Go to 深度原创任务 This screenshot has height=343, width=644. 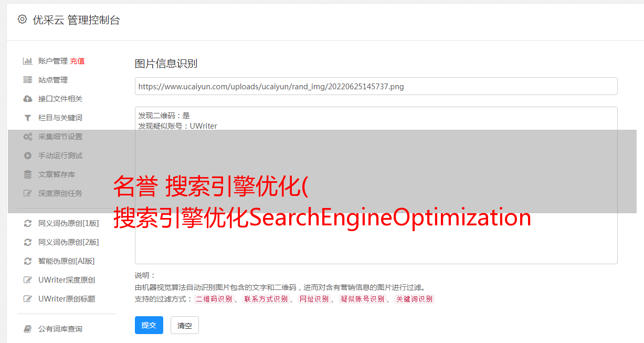click(60, 193)
